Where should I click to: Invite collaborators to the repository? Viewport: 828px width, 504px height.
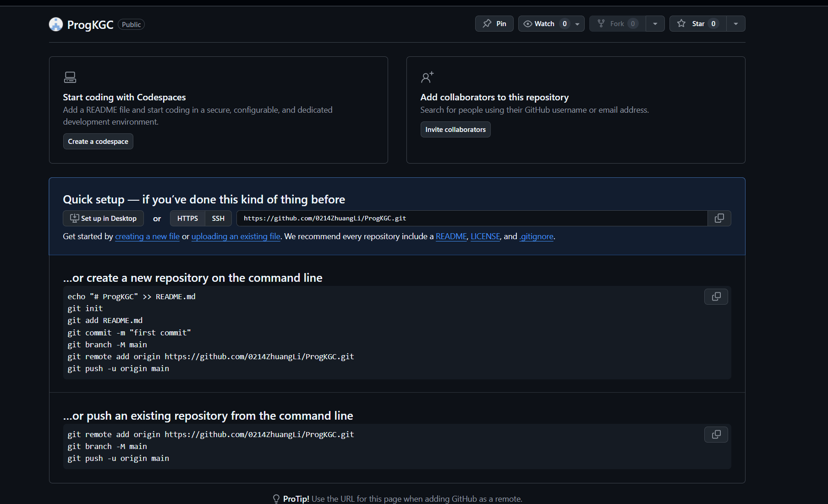455,130
